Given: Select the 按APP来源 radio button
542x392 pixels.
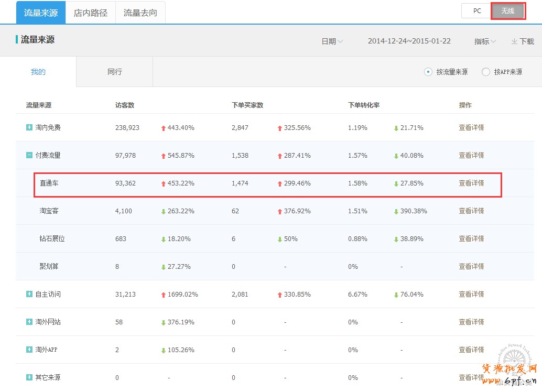Looking at the screenshot, I should 486,72.
